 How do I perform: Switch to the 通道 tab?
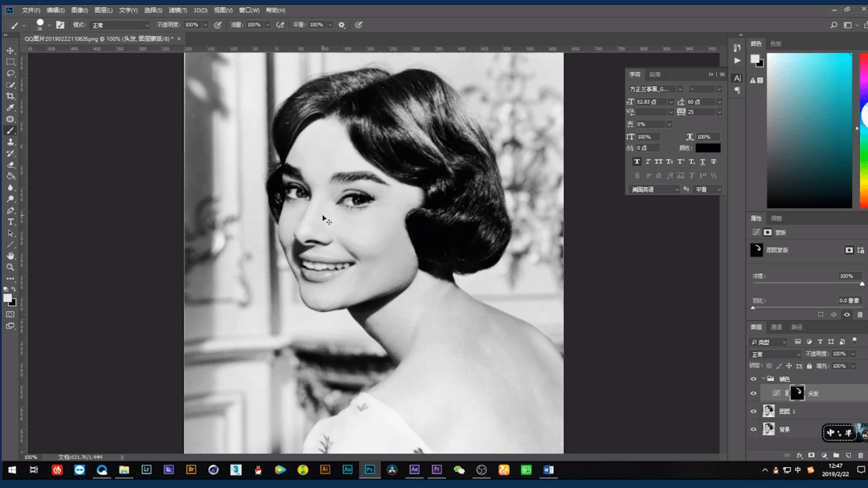[776, 327]
